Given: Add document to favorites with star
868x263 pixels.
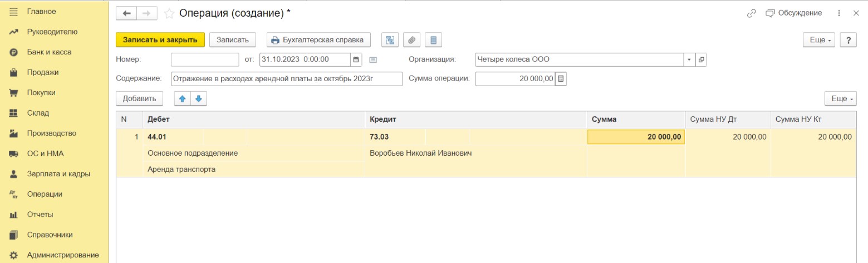Looking at the screenshot, I should tap(169, 13).
